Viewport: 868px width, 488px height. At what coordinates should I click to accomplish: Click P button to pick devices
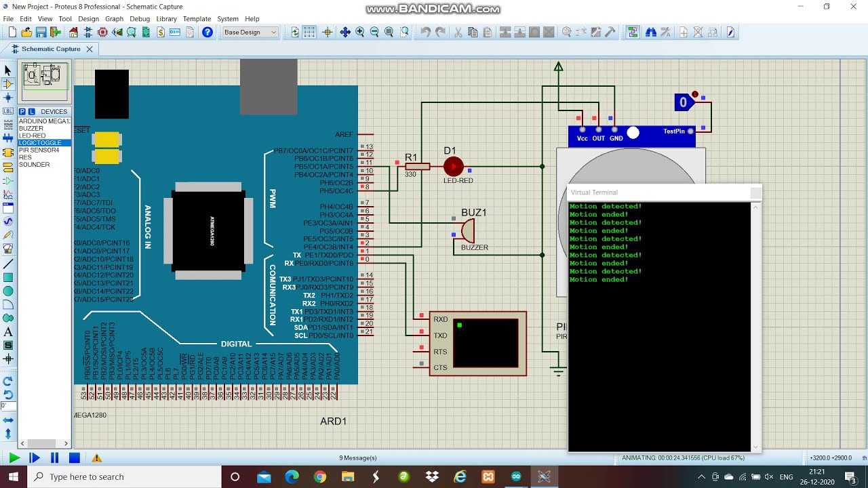pos(22,111)
